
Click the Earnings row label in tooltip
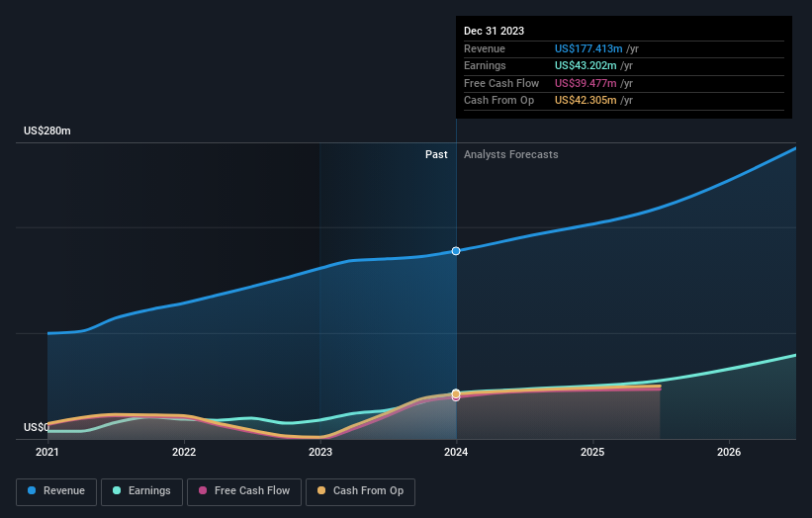pyautogui.click(x=485, y=65)
